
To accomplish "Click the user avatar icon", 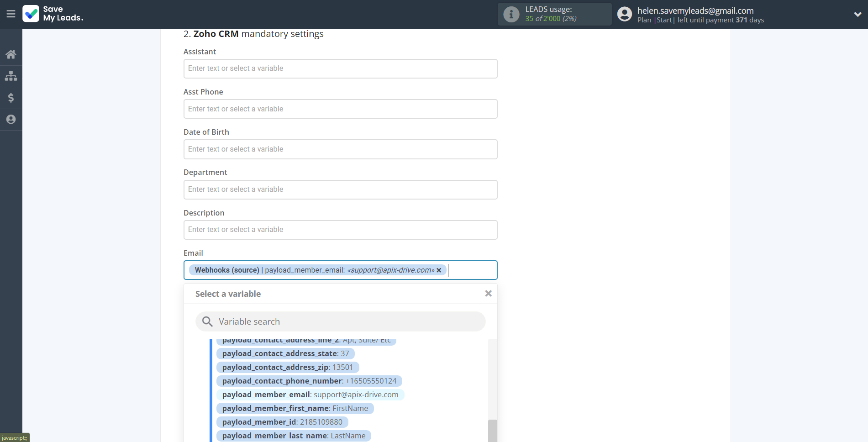I will pyautogui.click(x=625, y=14).
